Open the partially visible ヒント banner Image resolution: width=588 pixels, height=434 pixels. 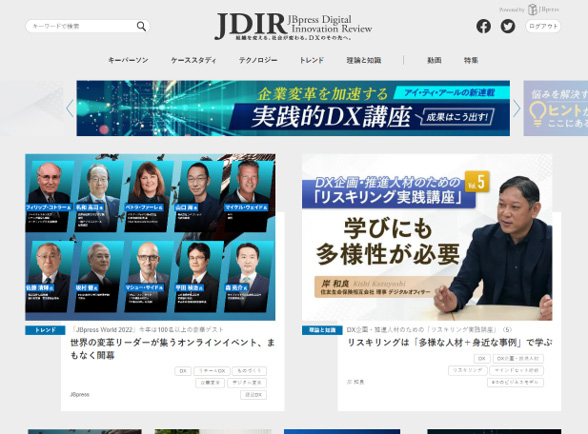pyautogui.click(x=556, y=108)
